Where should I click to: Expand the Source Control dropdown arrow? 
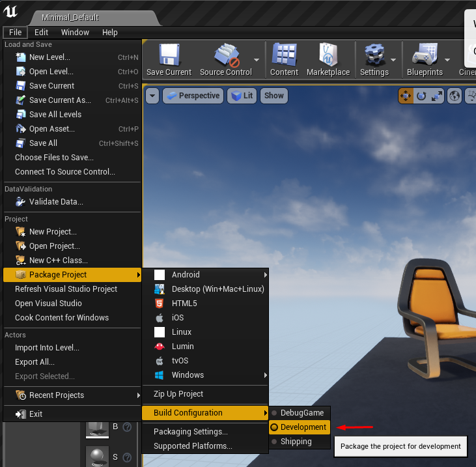point(257,60)
